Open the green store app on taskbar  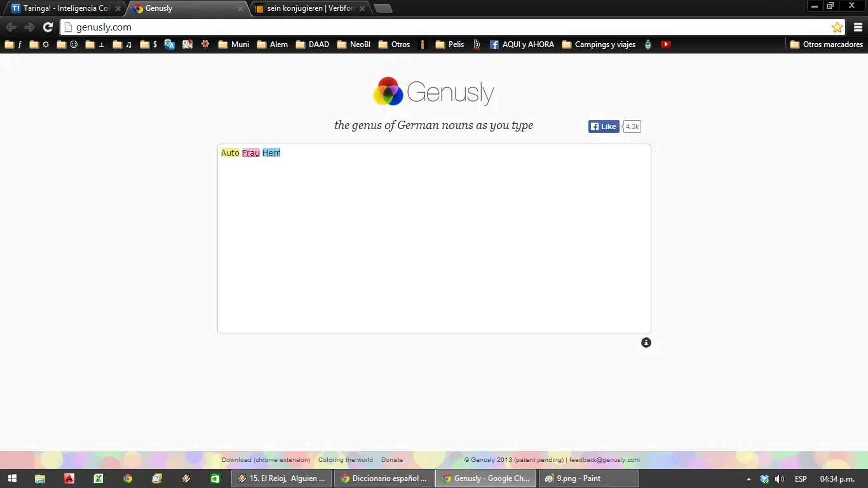click(x=215, y=478)
